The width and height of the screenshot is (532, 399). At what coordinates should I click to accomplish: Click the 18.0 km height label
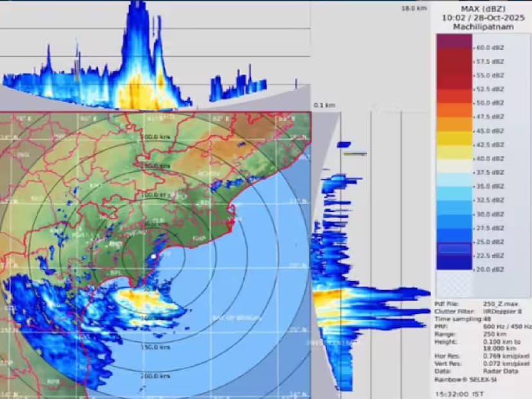tap(414, 8)
